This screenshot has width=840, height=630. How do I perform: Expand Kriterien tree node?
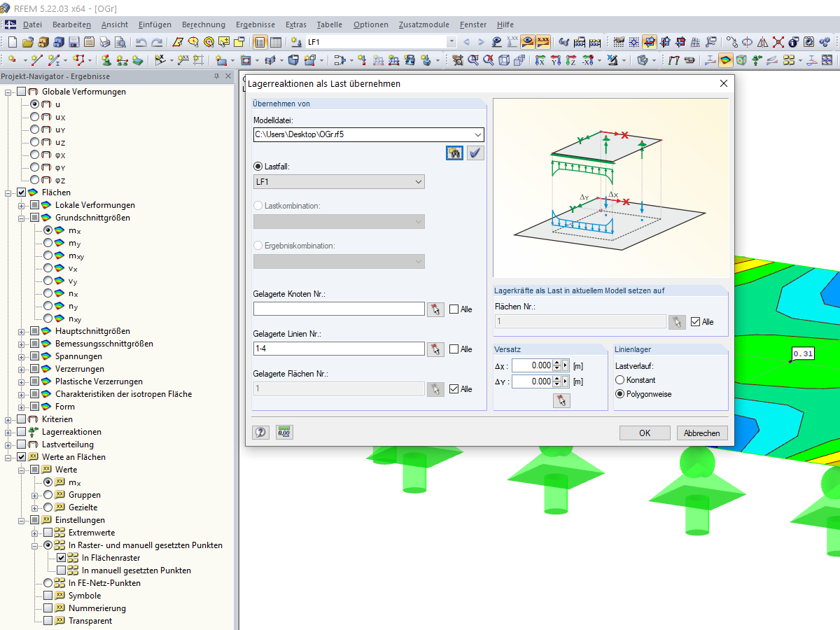(x=8, y=419)
